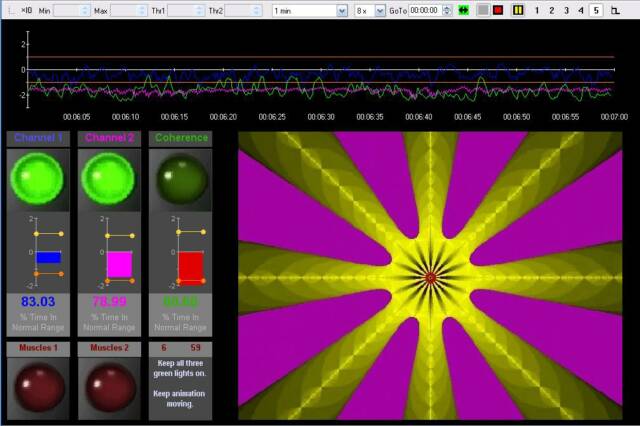
Task: Click the 00:07:00 time label
Action: (614, 117)
